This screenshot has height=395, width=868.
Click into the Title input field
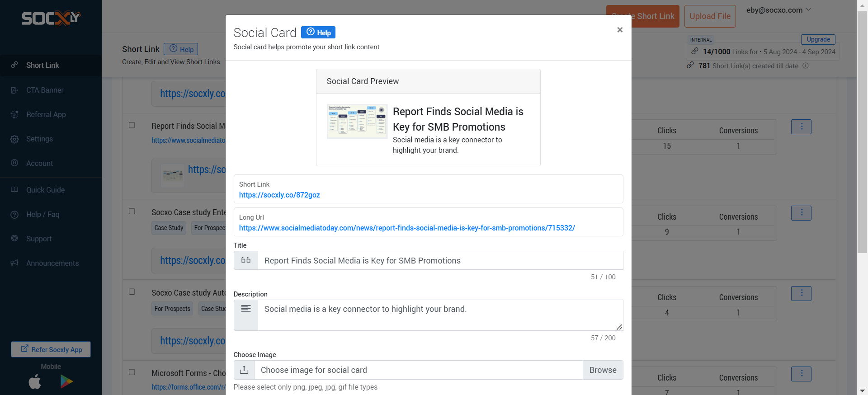440,261
